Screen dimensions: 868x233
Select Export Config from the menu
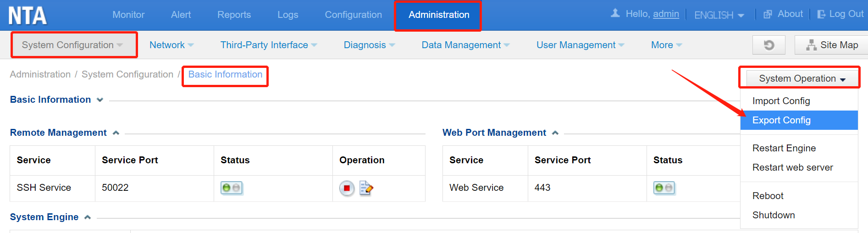pos(781,120)
